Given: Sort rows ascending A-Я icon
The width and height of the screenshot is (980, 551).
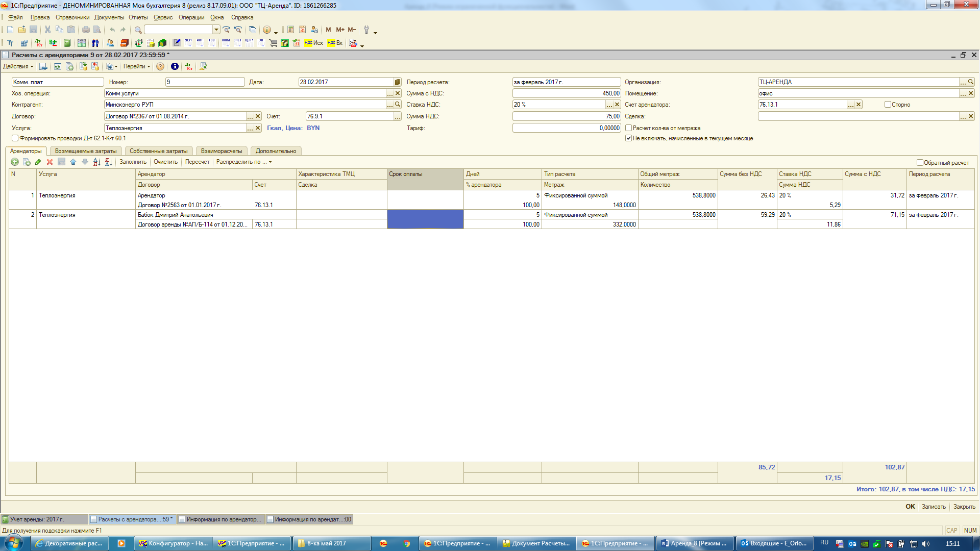Looking at the screenshot, I should click(97, 162).
